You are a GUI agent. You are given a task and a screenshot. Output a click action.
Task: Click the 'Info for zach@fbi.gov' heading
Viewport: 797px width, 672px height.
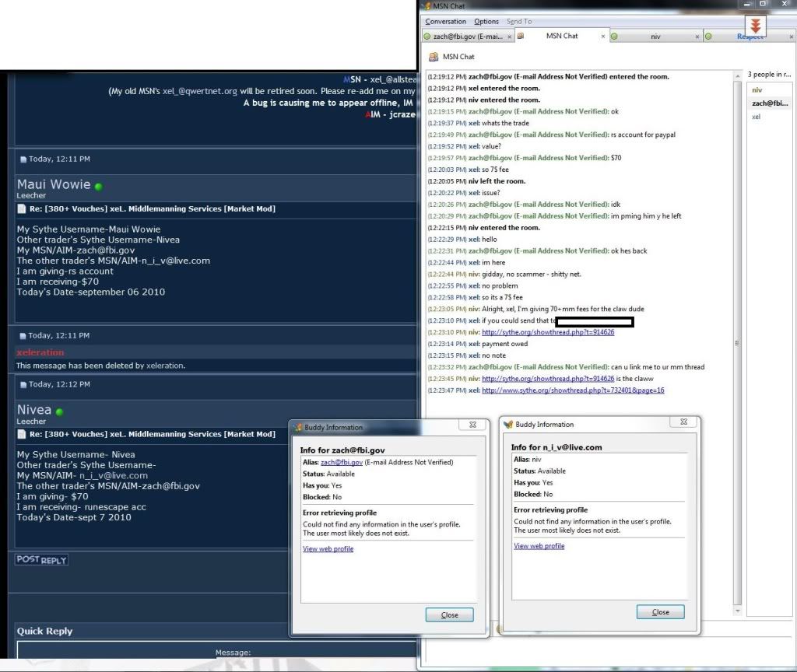point(342,450)
